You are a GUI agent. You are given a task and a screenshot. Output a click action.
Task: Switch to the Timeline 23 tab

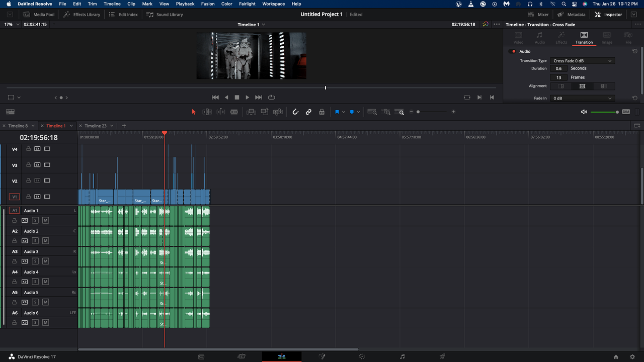point(95,126)
